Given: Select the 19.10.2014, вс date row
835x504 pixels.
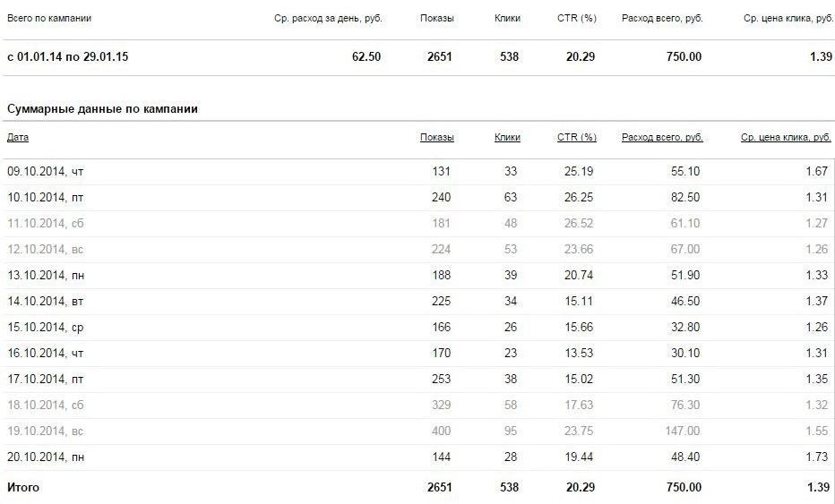Looking at the screenshot, I should (x=417, y=431).
